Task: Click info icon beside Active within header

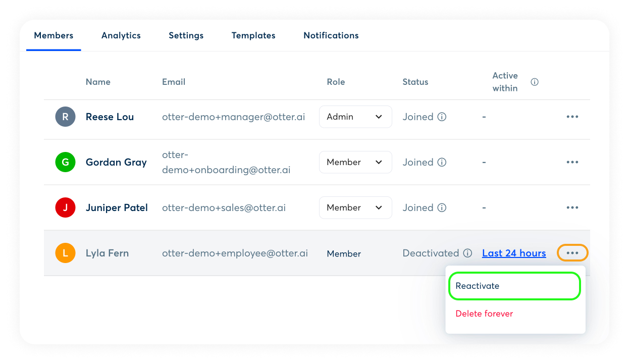Action: [535, 82]
